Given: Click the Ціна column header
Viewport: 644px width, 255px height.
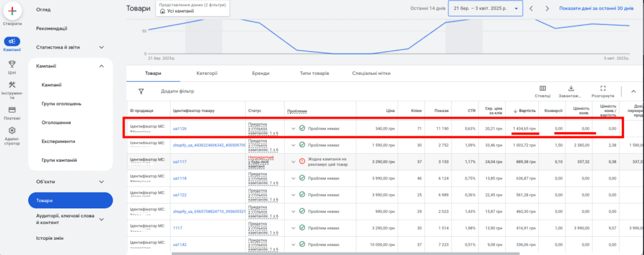Looking at the screenshot, I should [x=390, y=111].
